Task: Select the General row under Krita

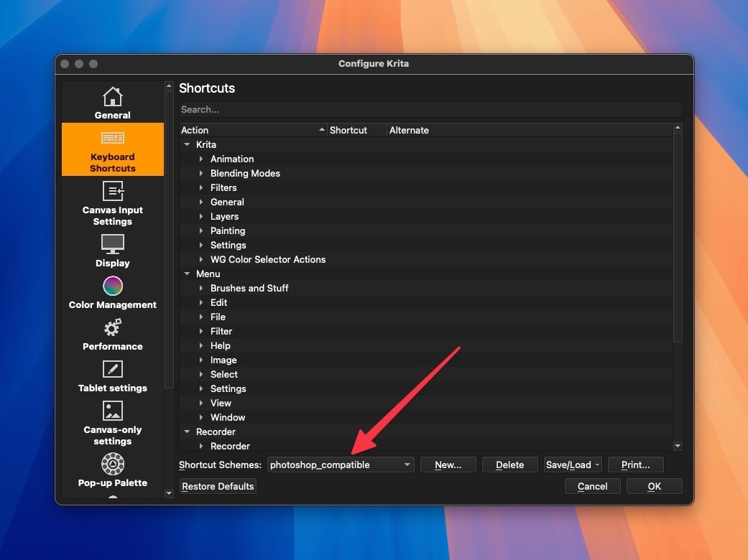Action: point(426,202)
